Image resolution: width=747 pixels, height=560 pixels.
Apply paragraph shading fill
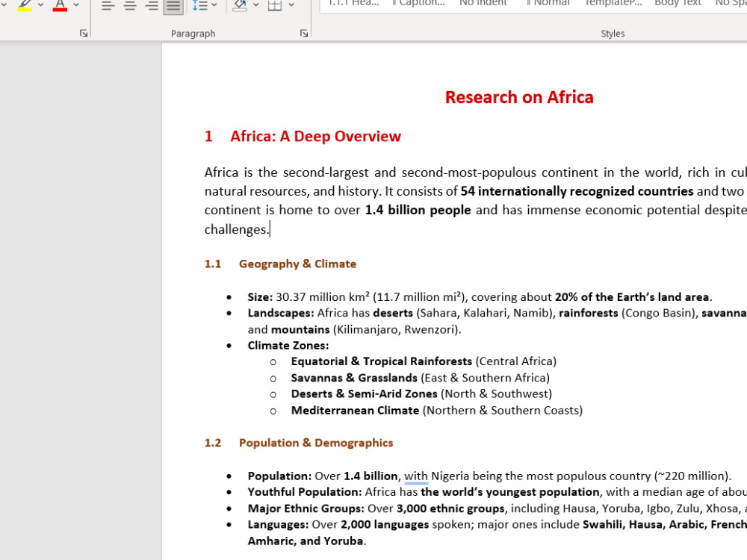(x=240, y=5)
